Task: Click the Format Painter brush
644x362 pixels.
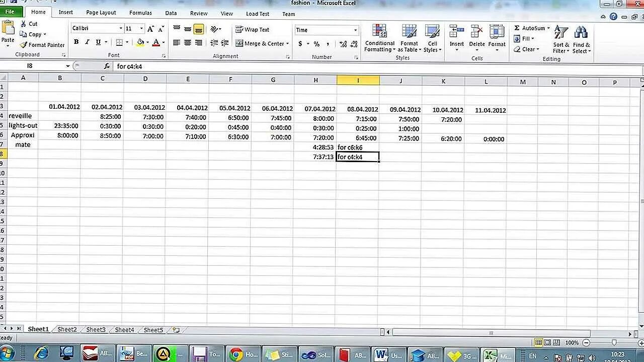Action: pos(24,45)
